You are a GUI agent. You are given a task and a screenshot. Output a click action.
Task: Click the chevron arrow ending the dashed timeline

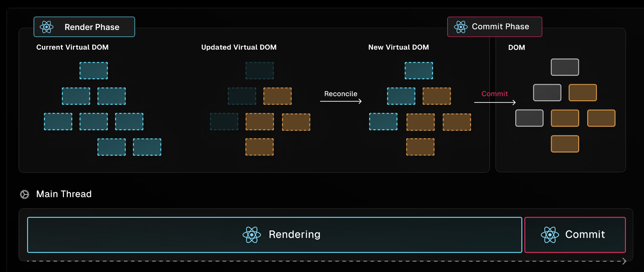tap(624, 261)
